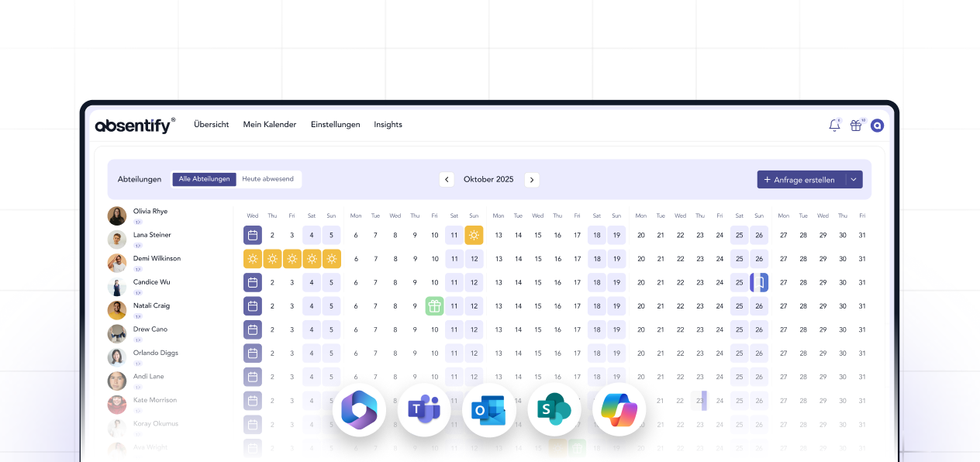Click Lana Steiner's avatar photo
Viewport: 980px width, 462px height.
[x=117, y=240]
